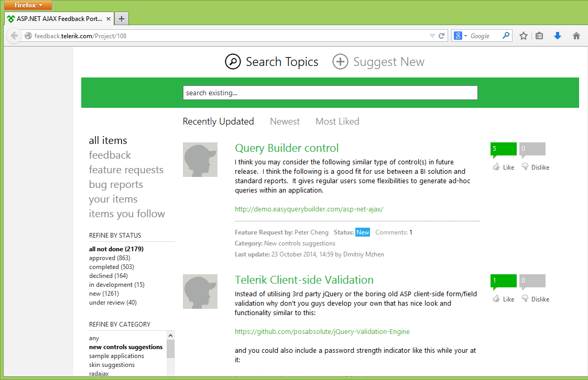Click the green 1 likes count badge

point(503,281)
